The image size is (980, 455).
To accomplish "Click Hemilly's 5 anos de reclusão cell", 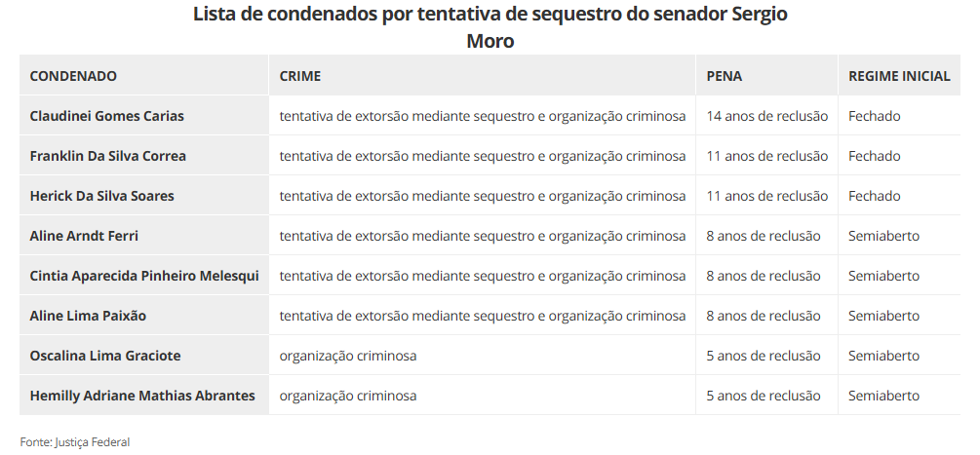I will point(764,396).
